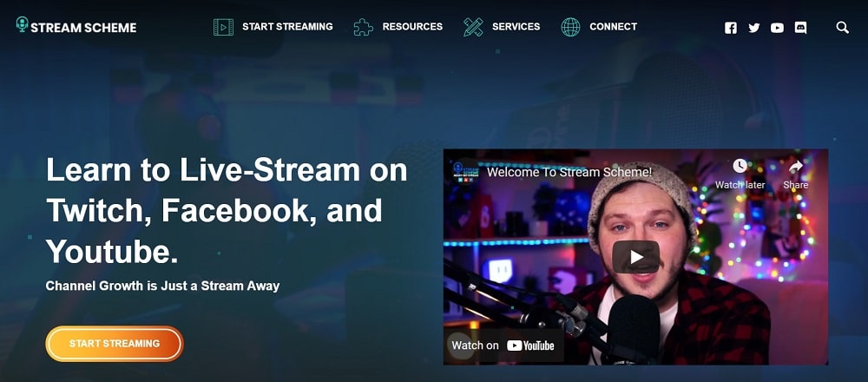The width and height of the screenshot is (868, 382).
Task: Open the YouTube channel icon in the header
Action: click(x=777, y=28)
